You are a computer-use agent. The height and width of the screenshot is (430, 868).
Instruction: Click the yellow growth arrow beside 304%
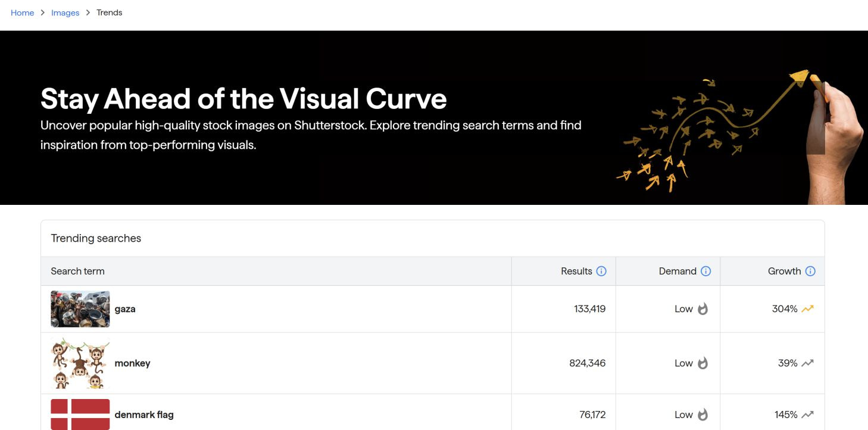807,309
